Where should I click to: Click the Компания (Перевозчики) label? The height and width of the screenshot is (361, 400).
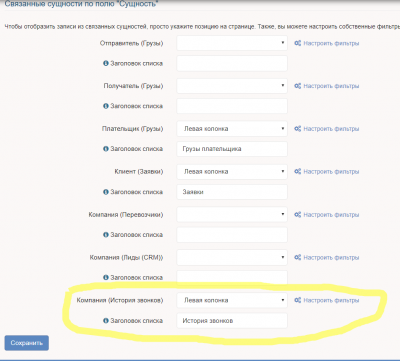click(126, 215)
